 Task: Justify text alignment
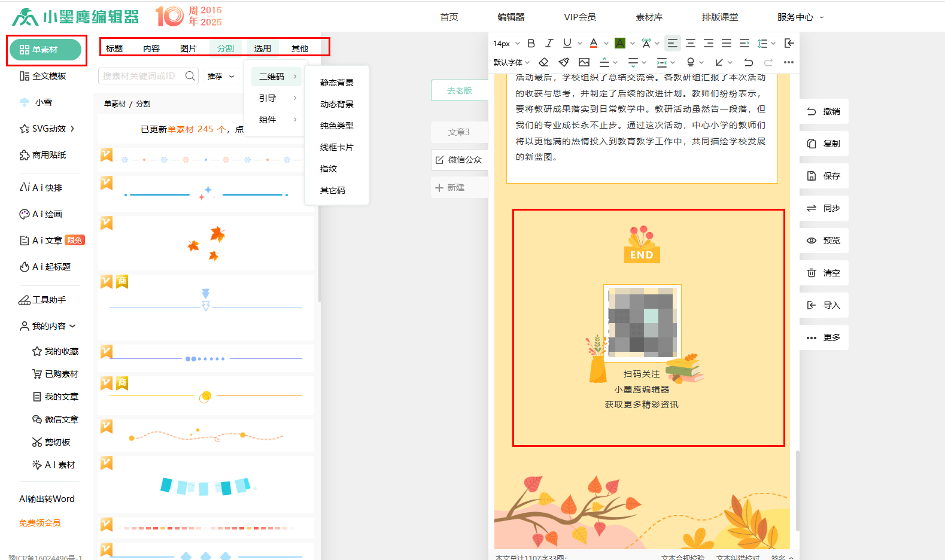[727, 43]
